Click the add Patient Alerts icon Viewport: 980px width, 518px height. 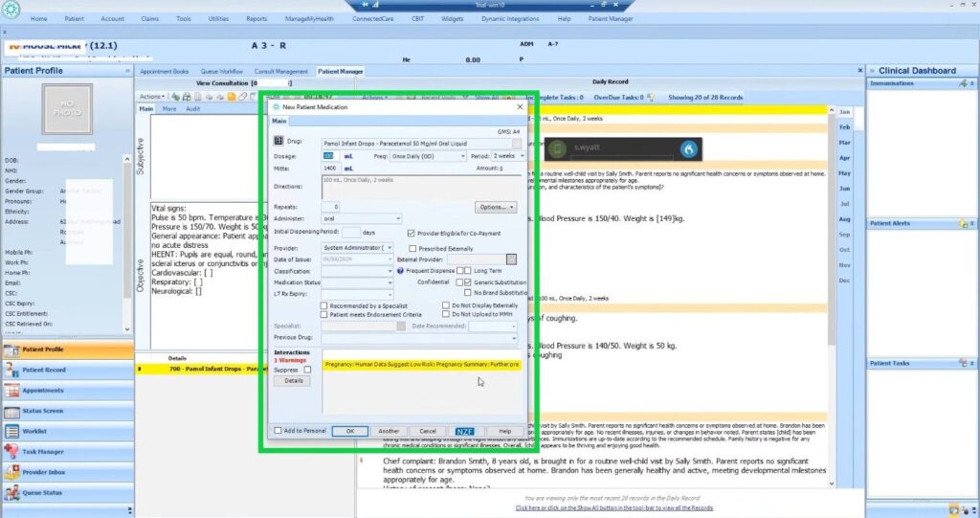coord(963,223)
